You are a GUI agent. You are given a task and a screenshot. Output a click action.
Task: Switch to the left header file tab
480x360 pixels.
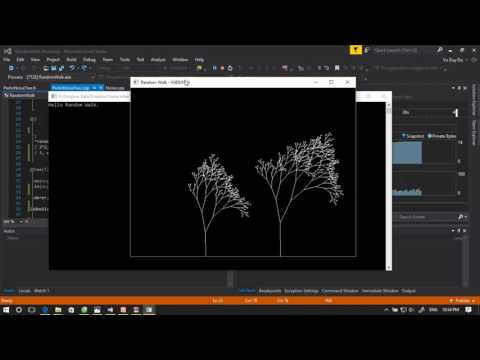click(x=20, y=88)
